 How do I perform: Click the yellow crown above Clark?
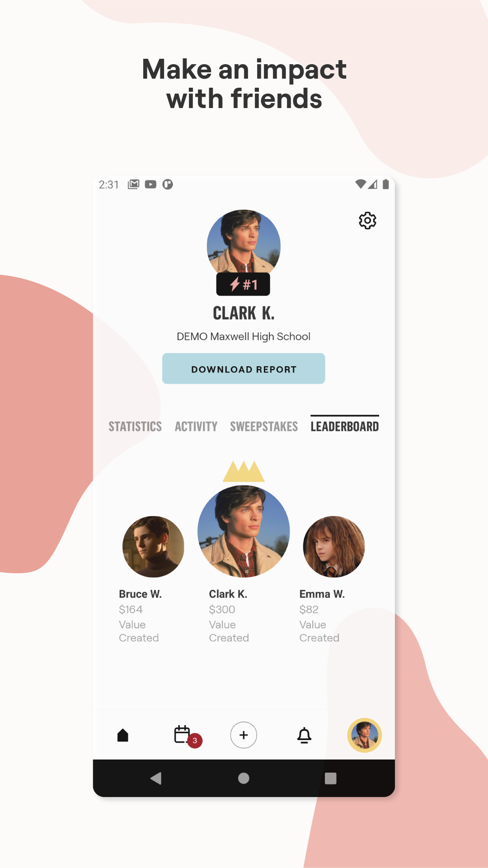click(244, 471)
